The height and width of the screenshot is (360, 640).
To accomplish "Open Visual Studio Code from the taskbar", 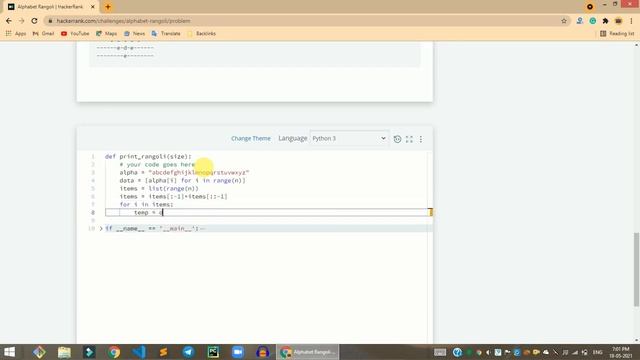I will click(139, 352).
